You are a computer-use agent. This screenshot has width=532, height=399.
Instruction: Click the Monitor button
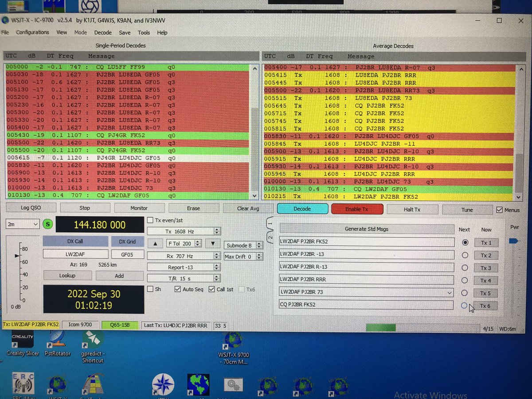pos(139,208)
